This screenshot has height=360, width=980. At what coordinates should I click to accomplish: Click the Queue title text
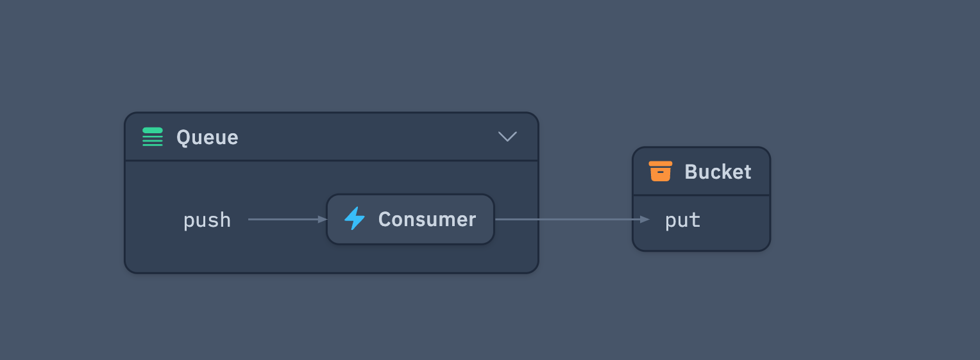pos(207,137)
